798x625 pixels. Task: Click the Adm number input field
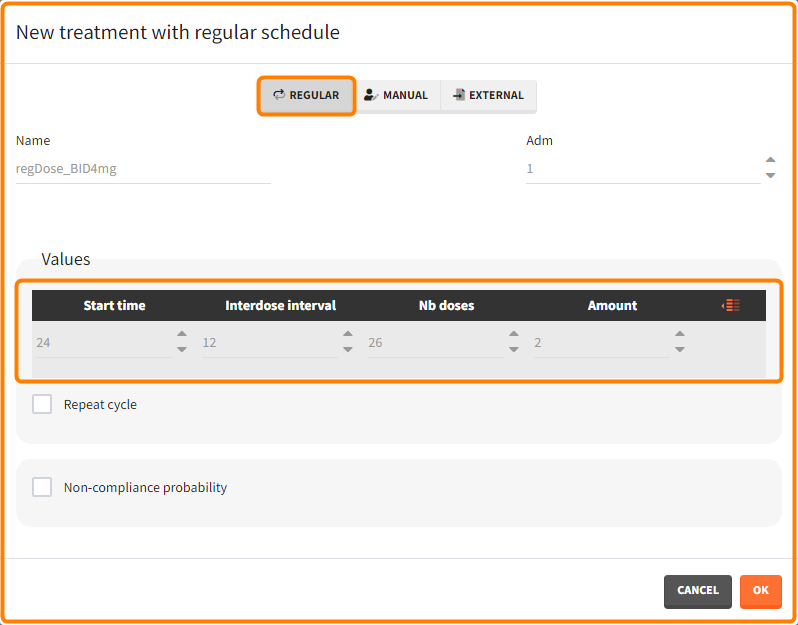[x=640, y=169]
